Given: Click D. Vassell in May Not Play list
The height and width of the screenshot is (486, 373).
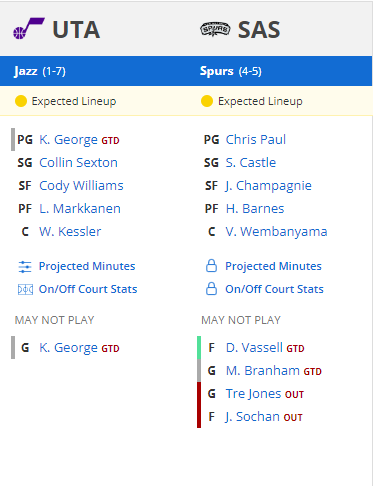Looking at the screenshot, I should click(254, 348).
